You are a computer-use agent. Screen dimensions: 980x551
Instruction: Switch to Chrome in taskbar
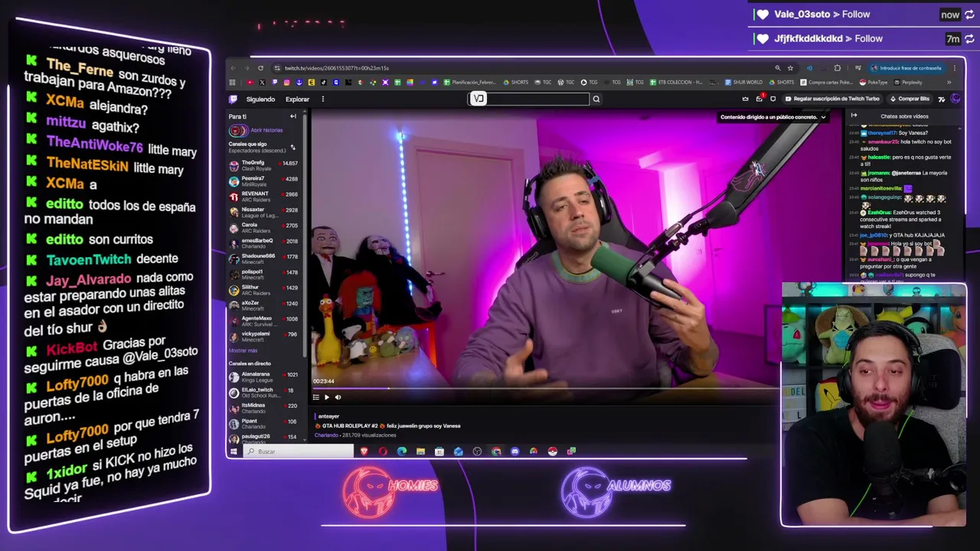pos(496,452)
